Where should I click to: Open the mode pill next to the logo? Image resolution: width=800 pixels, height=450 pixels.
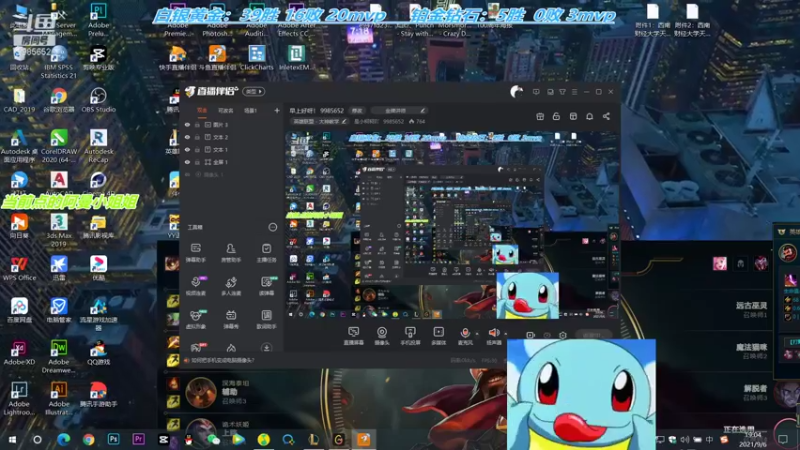pyautogui.click(x=254, y=92)
